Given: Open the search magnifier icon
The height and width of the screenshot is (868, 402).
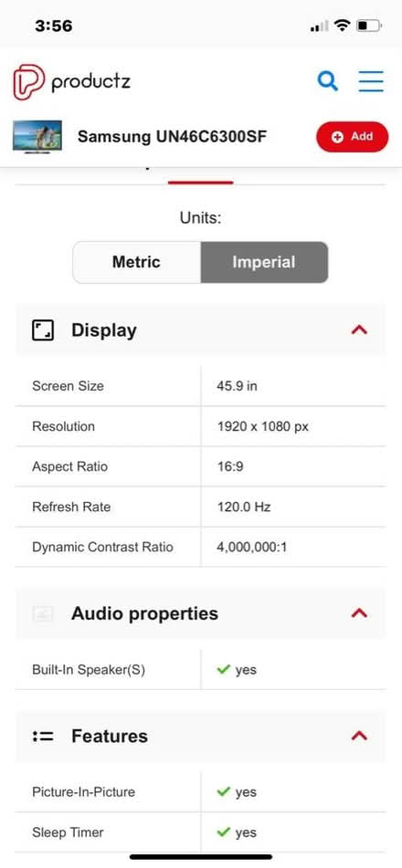Looking at the screenshot, I should (328, 81).
